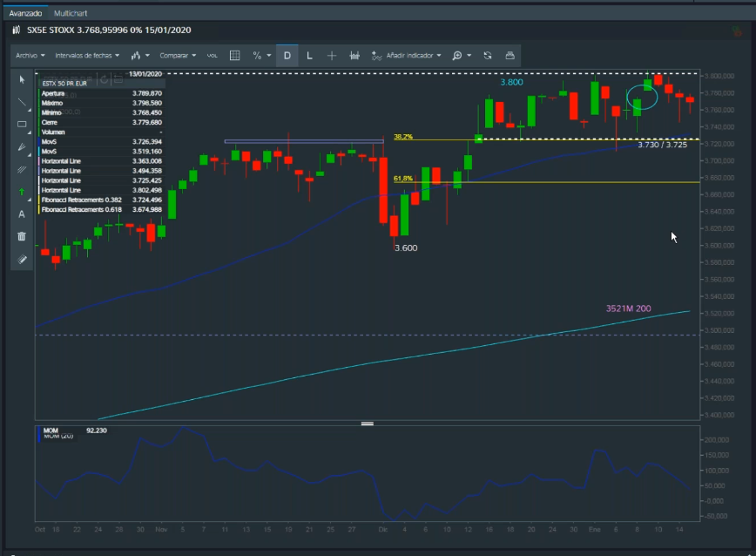Toggle the grid display icon
Image resolution: width=756 pixels, height=556 pixels.
pos(234,55)
